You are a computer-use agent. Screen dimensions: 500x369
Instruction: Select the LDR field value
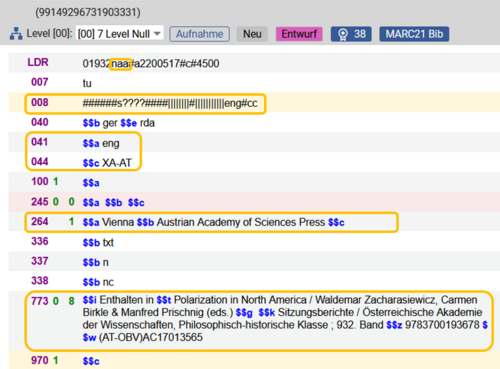[151, 63]
